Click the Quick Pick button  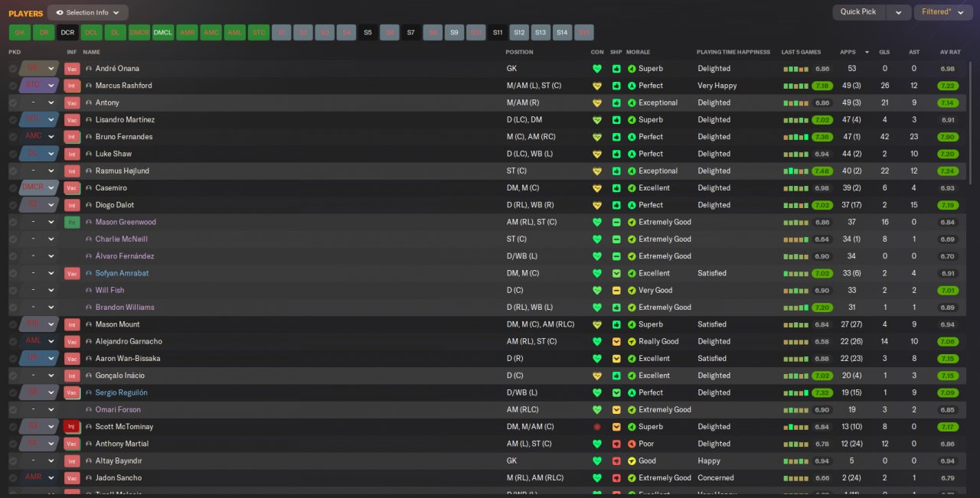(x=859, y=12)
